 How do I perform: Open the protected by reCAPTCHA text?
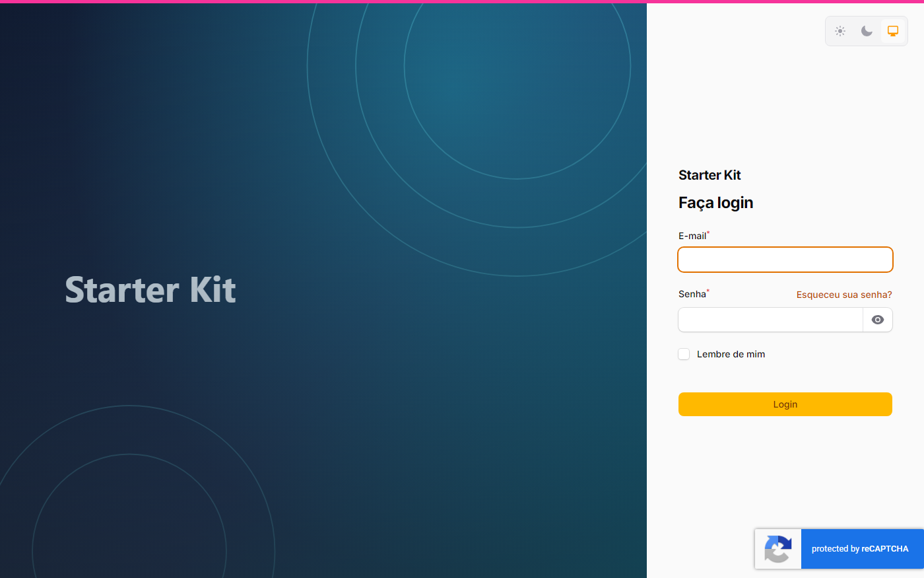(x=860, y=549)
